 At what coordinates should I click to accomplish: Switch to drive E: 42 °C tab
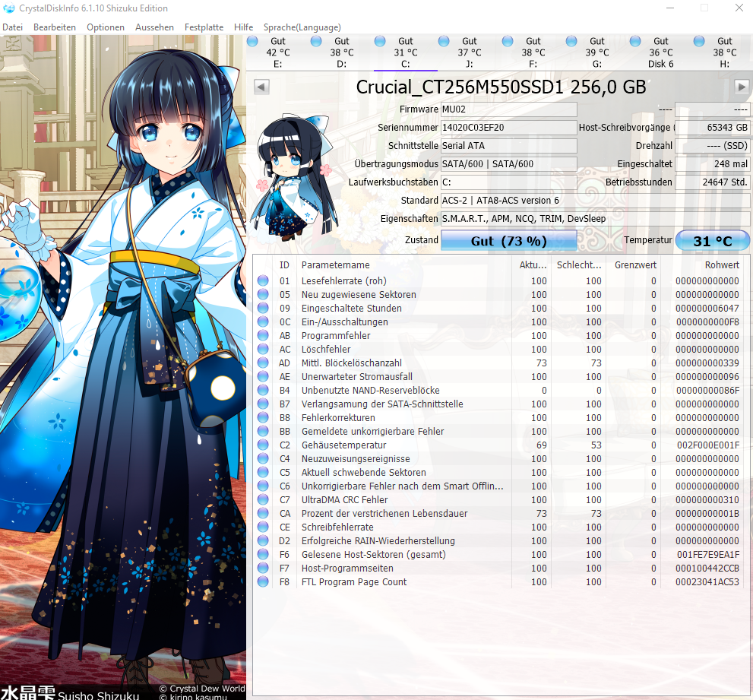[x=278, y=52]
